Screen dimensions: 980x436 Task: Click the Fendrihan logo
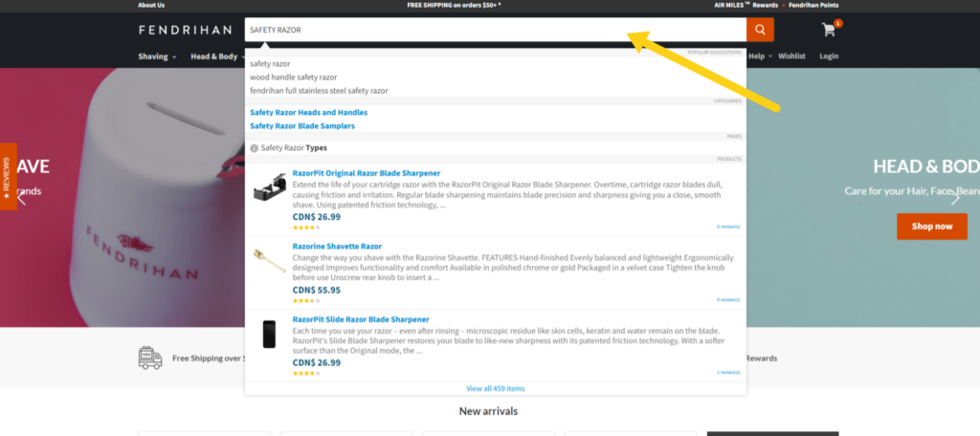point(186,30)
